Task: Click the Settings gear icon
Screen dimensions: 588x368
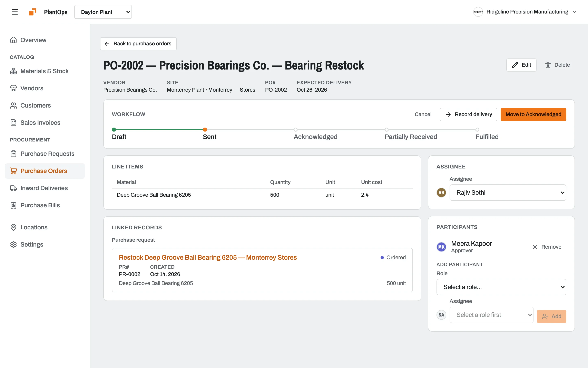Action: 13,244
